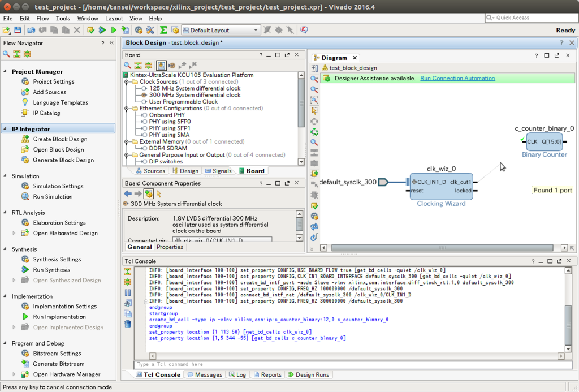Click the Open Project toolbar icon
579x392 pixels.
click(x=6, y=31)
